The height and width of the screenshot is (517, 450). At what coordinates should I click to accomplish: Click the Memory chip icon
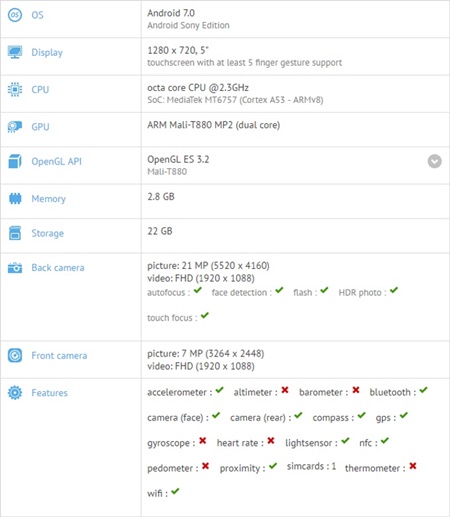[15, 199]
